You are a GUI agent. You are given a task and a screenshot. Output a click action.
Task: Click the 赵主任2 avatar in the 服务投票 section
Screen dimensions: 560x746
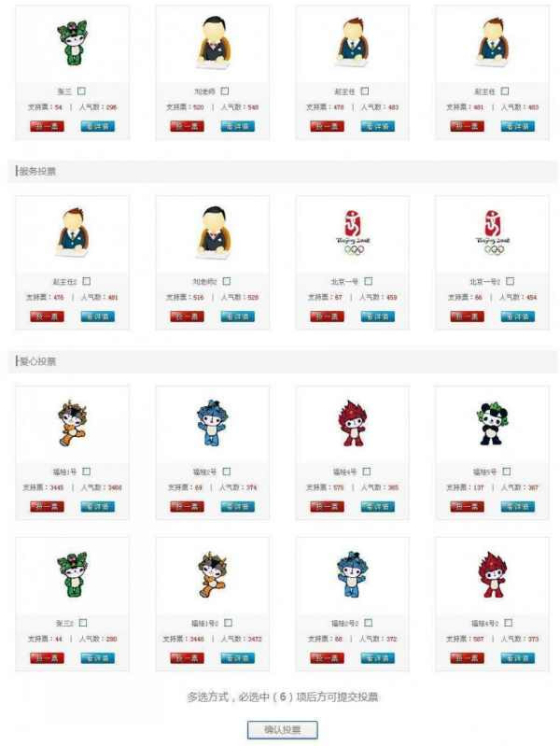click(x=72, y=232)
